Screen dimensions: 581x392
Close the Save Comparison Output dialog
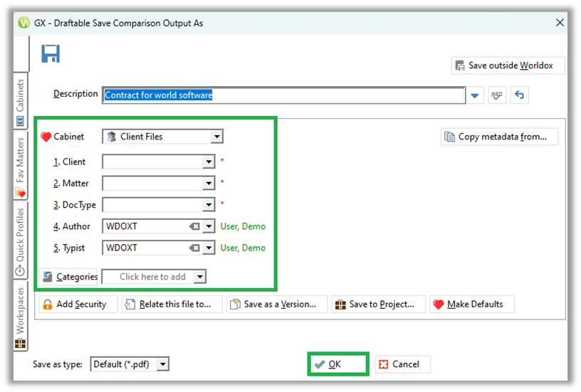tap(560, 23)
